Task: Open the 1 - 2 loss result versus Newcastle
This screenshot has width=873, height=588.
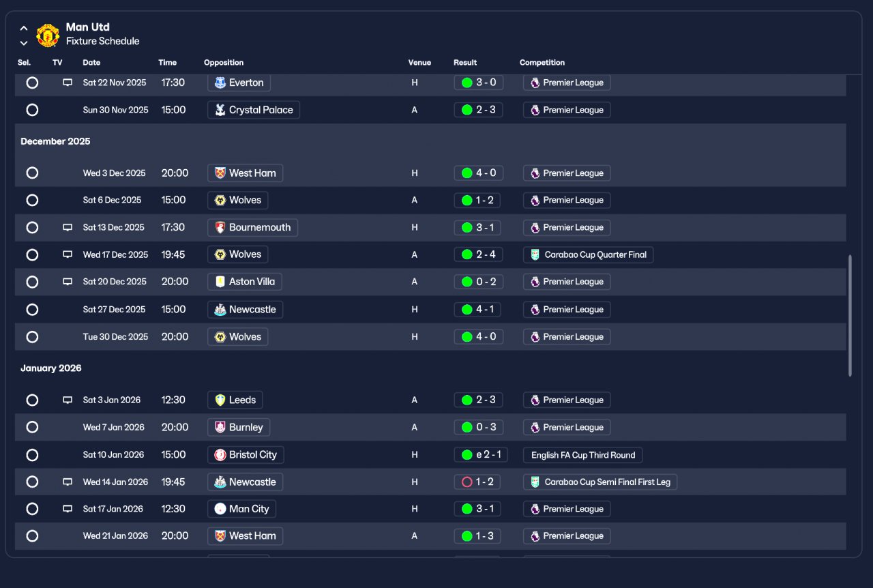Action: click(477, 482)
